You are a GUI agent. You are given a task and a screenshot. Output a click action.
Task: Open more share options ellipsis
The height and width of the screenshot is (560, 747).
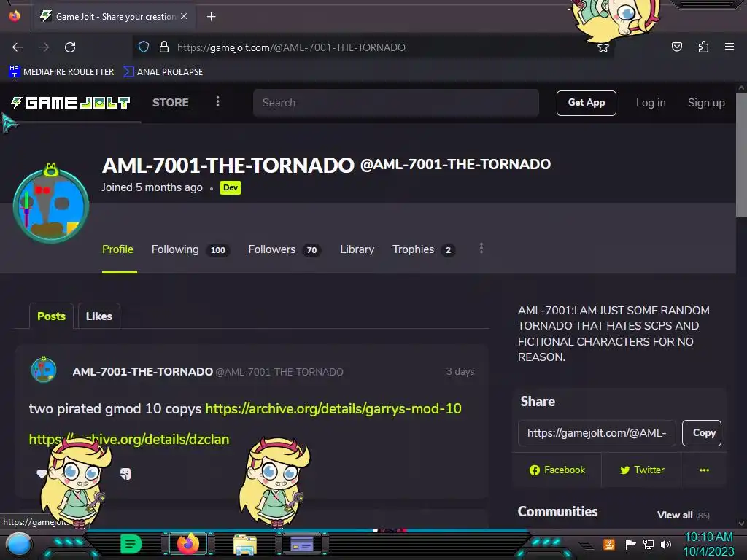pos(704,470)
